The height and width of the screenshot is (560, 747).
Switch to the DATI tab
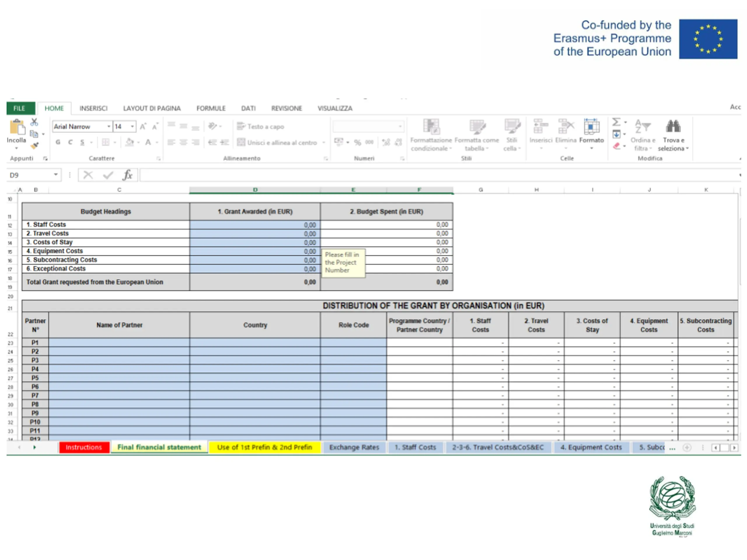(x=248, y=108)
